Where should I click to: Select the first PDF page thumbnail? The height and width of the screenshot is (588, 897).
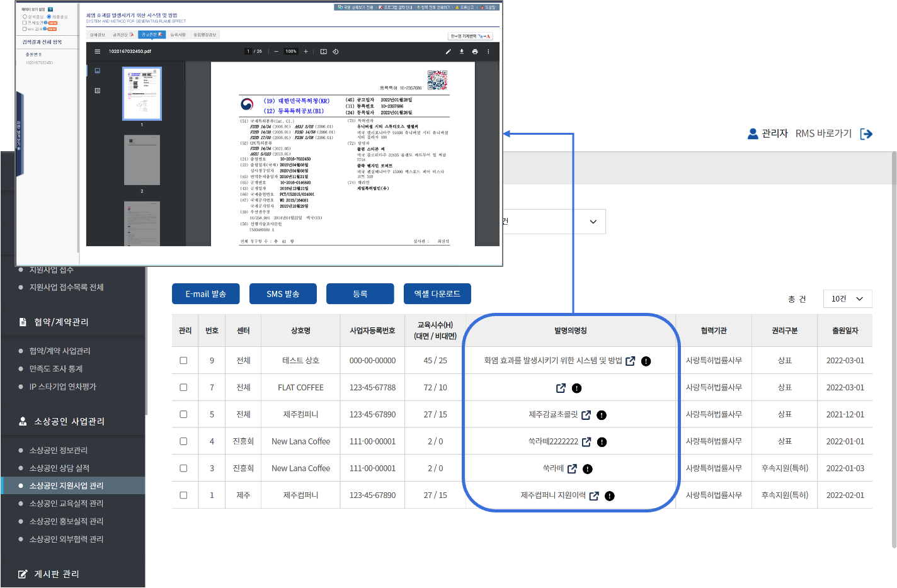pos(142,93)
